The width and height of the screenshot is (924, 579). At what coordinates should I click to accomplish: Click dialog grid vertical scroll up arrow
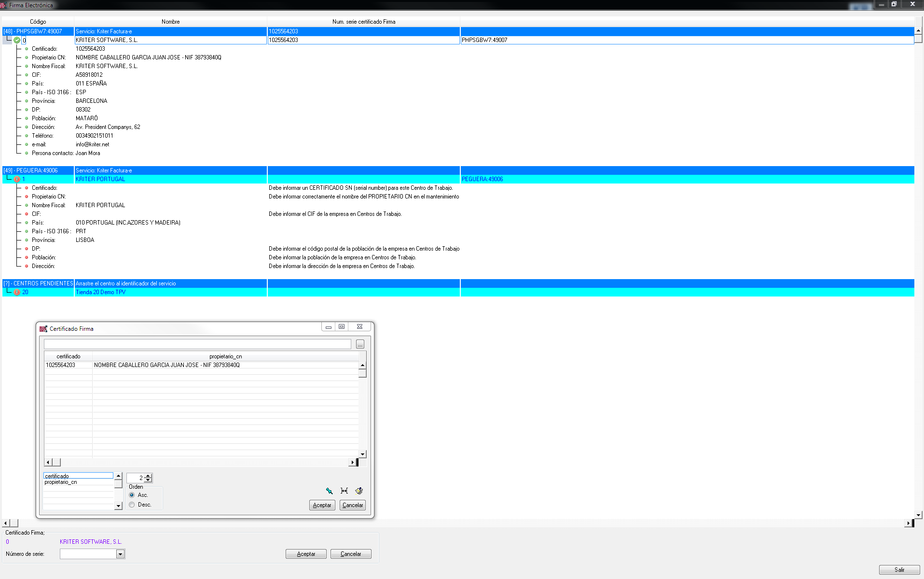click(x=362, y=365)
